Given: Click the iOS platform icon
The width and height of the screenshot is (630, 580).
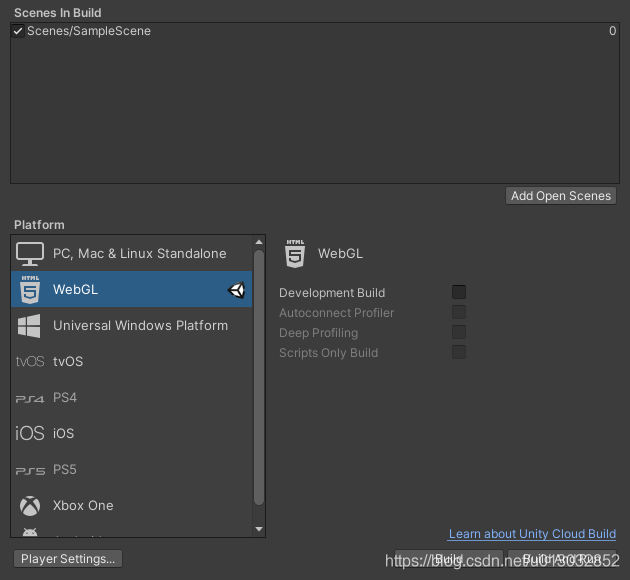Looking at the screenshot, I should click(x=30, y=434).
